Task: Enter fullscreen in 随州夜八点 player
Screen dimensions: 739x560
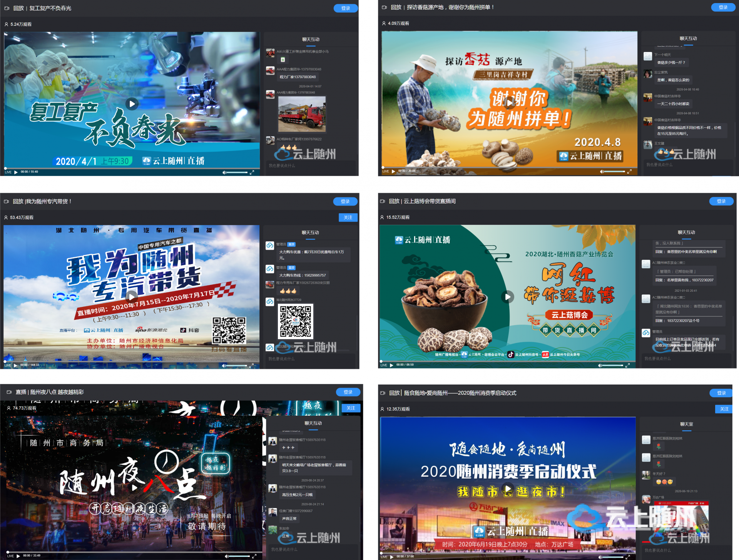Action: tap(254, 556)
